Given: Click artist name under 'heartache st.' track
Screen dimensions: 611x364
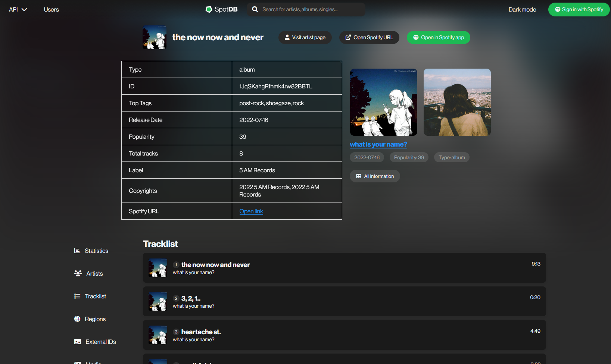Looking at the screenshot, I should 194,339.
